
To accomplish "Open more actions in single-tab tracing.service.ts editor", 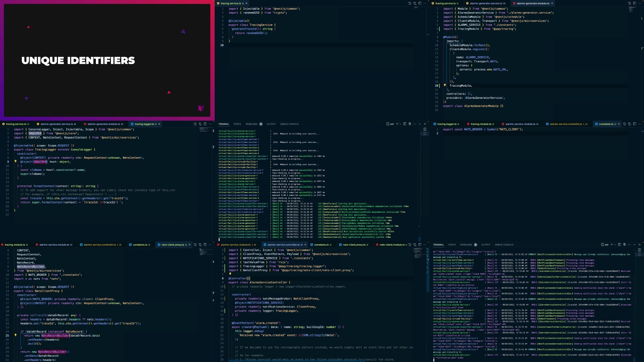I will [425, 3].
